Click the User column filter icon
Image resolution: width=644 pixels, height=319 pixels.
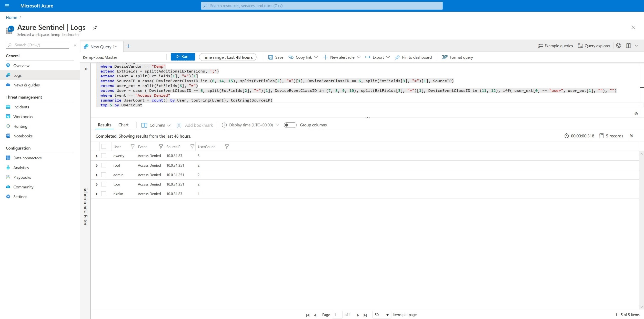coord(132,147)
